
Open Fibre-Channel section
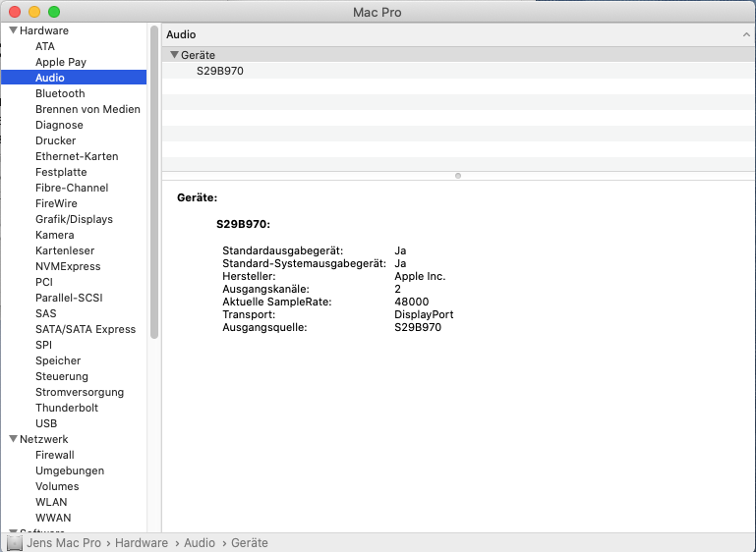point(72,188)
